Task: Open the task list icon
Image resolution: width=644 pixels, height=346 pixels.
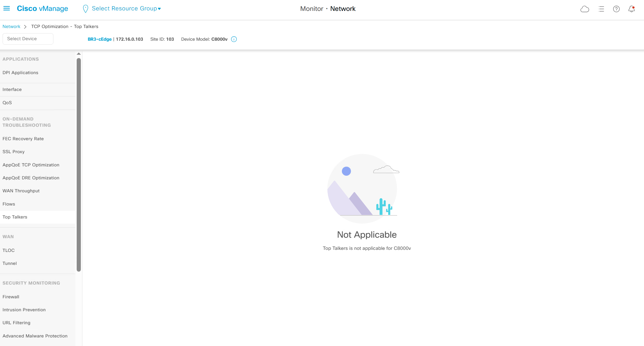Action: pyautogui.click(x=601, y=9)
